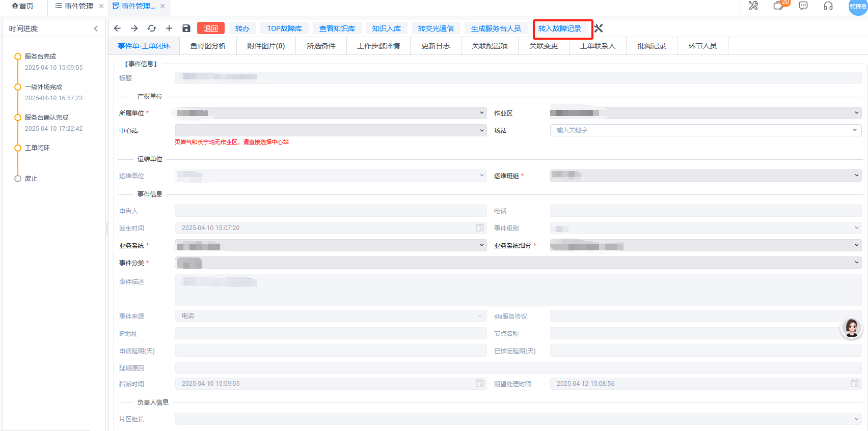868x431 pixels.
Task: Click the plus icon to add new
Action: pyautogui.click(x=169, y=28)
